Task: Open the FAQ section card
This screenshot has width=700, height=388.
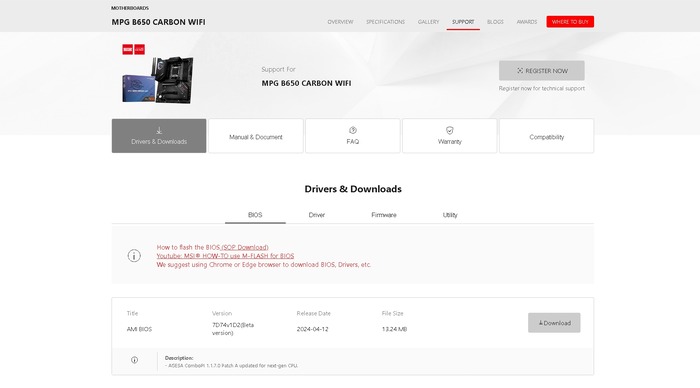Action: [x=353, y=136]
